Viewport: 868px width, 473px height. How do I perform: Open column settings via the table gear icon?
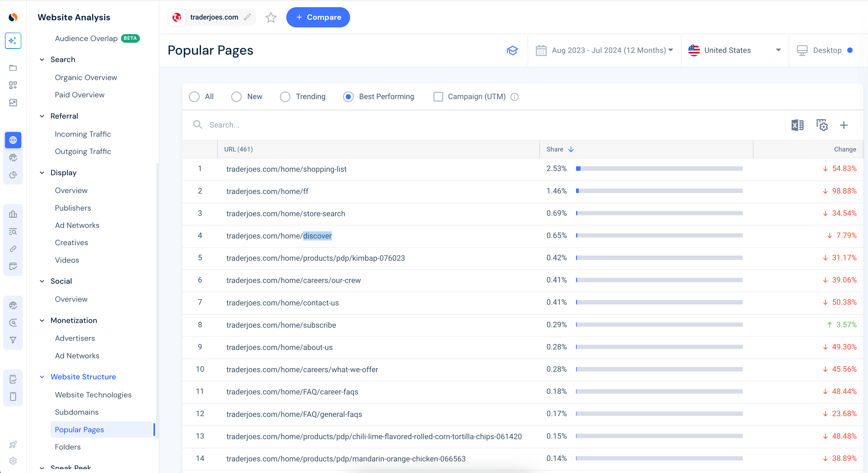click(x=822, y=125)
